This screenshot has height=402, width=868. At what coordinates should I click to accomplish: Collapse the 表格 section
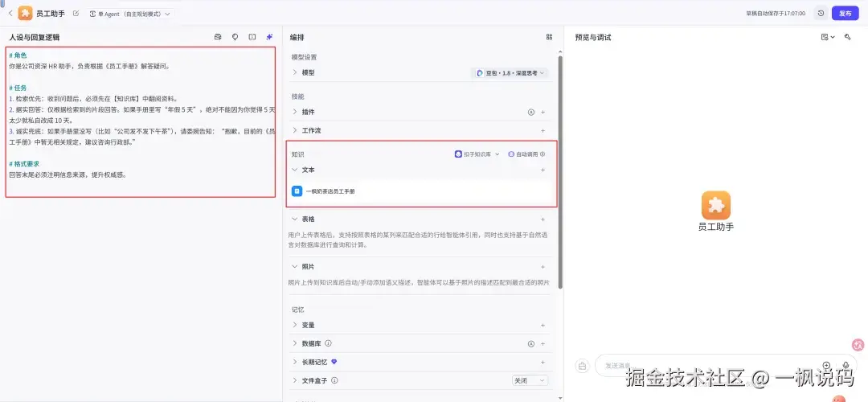295,219
